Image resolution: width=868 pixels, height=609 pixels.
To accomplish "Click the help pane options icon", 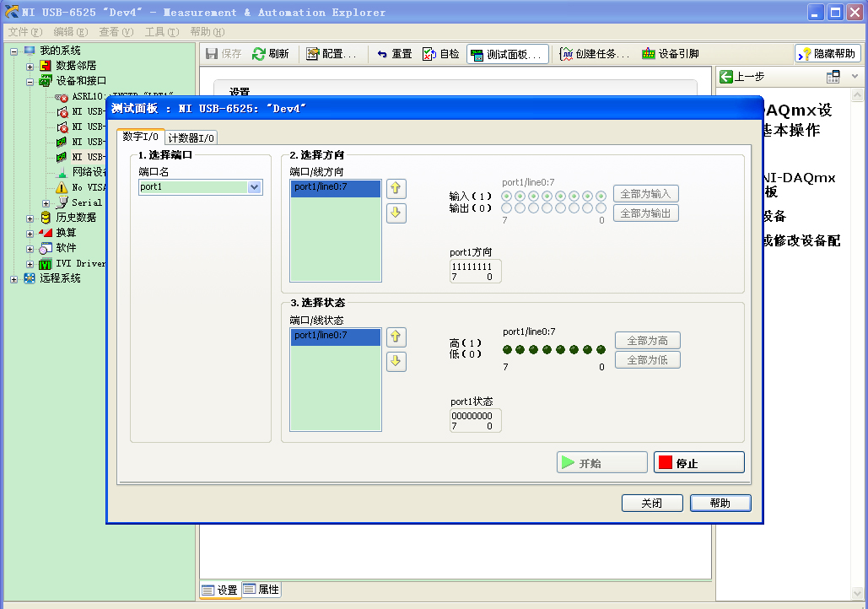I will tap(833, 77).
